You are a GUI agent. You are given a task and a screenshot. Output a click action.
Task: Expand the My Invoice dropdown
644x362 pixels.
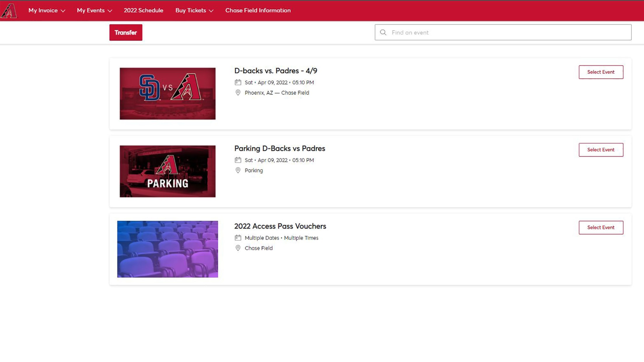(46, 10)
